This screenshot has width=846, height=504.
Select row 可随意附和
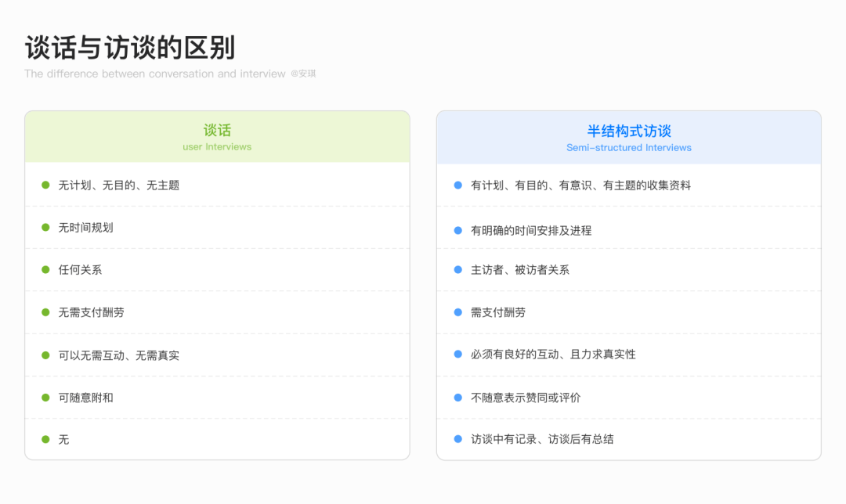pos(217,398)
